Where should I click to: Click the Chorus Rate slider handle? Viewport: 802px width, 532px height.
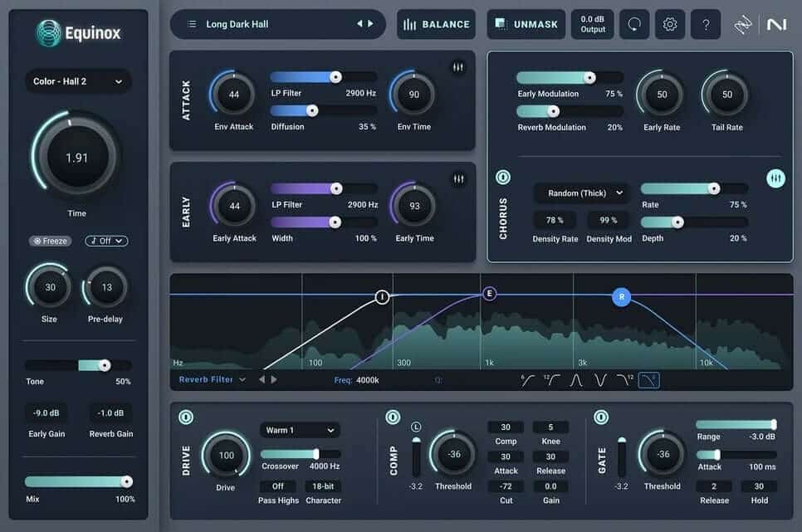(714, 188)
